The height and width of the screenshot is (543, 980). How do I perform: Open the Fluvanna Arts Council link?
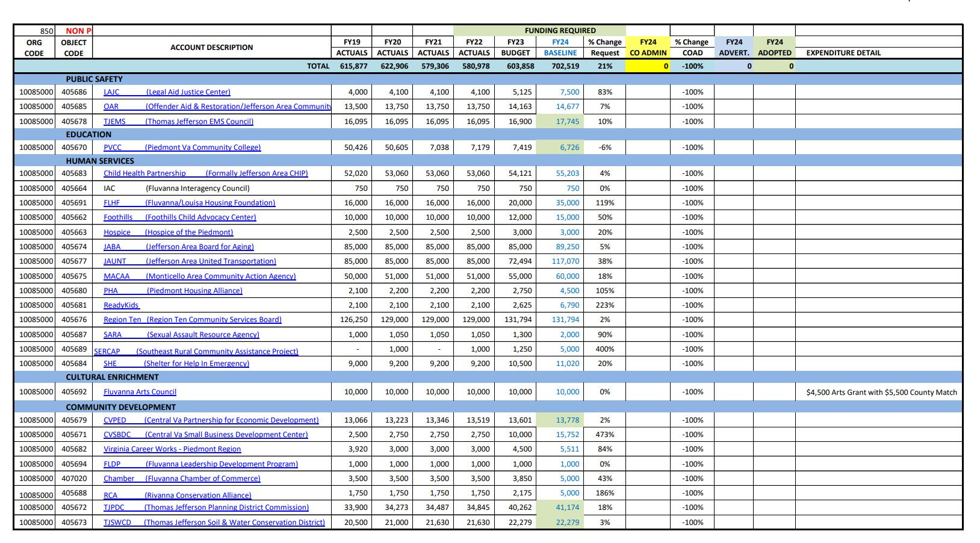coord(140,392)
